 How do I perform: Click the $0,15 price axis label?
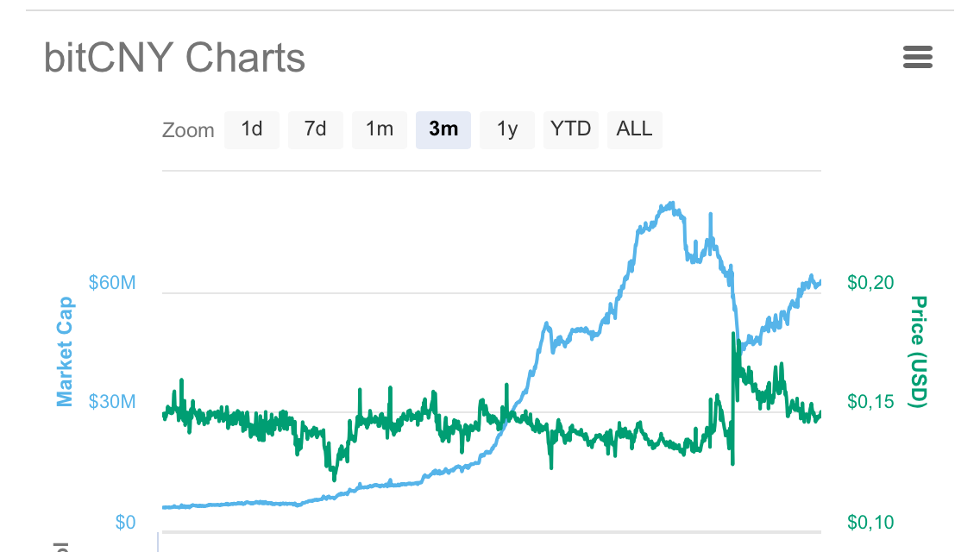[870, 402]
